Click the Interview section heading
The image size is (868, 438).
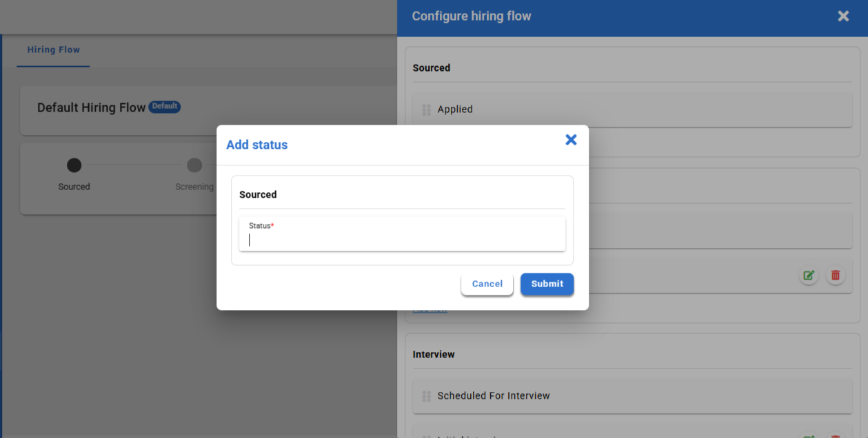tap(434, 355)
